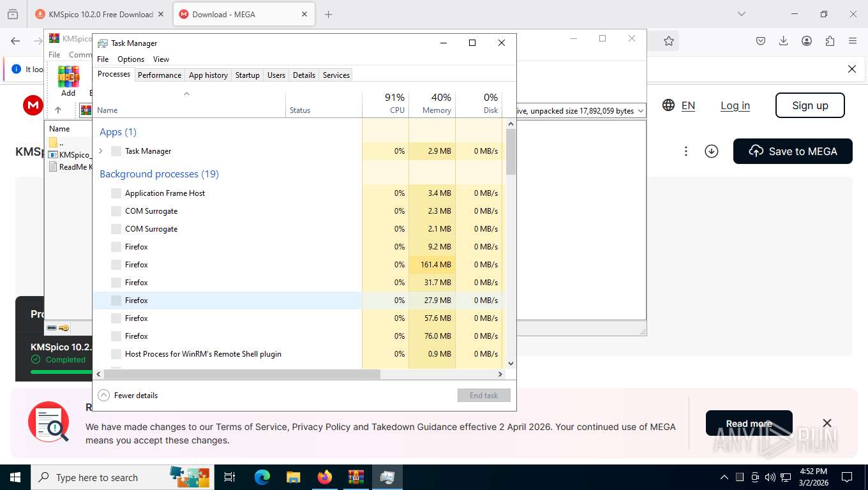Show hidden system tray icons
Viewport: 868px width, 490px height.
pos(724,477)
